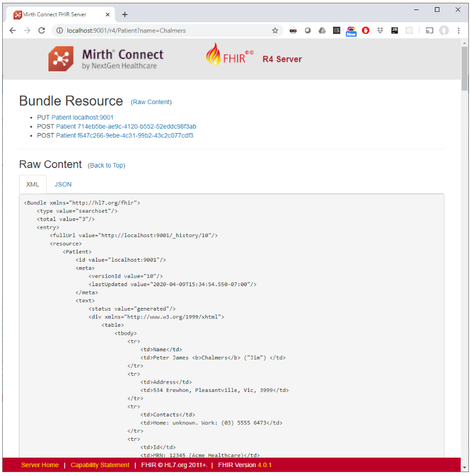Switch to the JSON raw content tab
The height and width of the screenshot is (476, 470).
click(x=63, y=184)
